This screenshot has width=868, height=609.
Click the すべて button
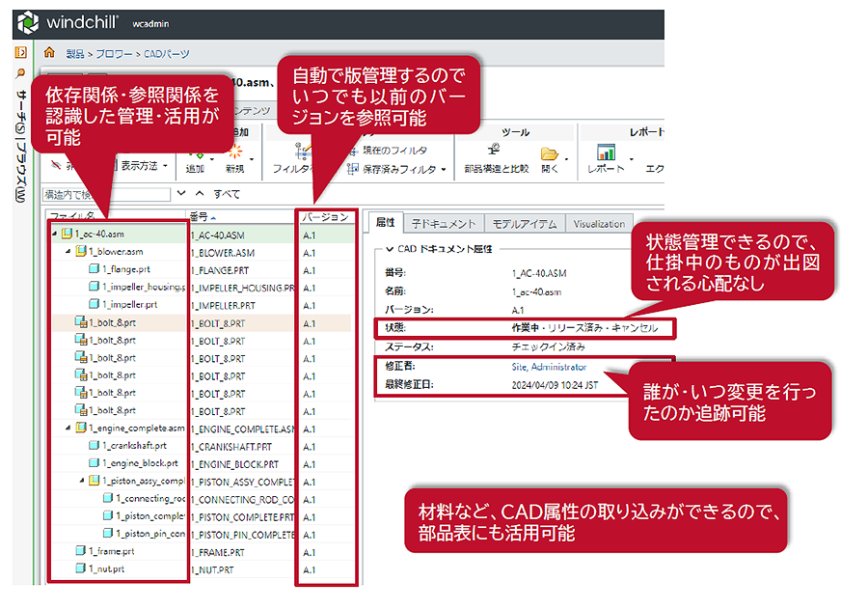[227, 193]
